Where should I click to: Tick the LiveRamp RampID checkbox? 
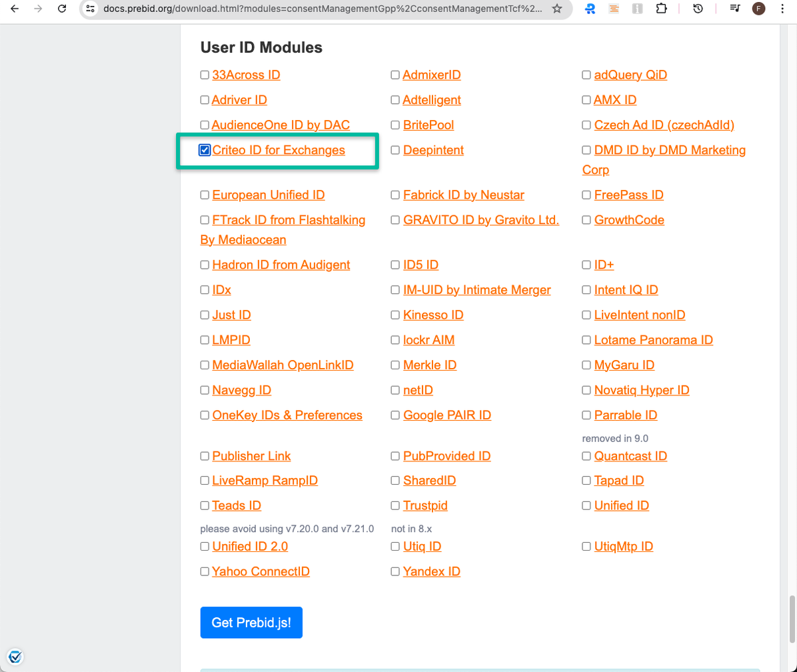click(x=205, y=481)
